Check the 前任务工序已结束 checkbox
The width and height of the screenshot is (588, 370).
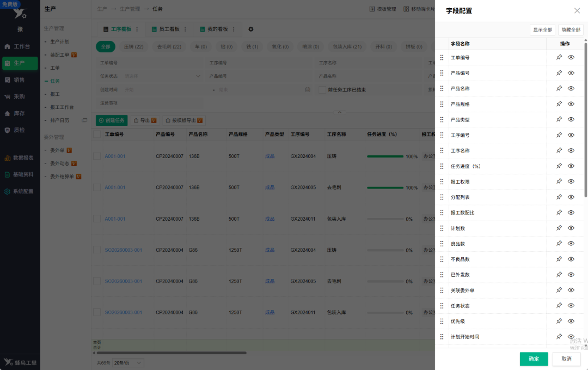[322, 90]
